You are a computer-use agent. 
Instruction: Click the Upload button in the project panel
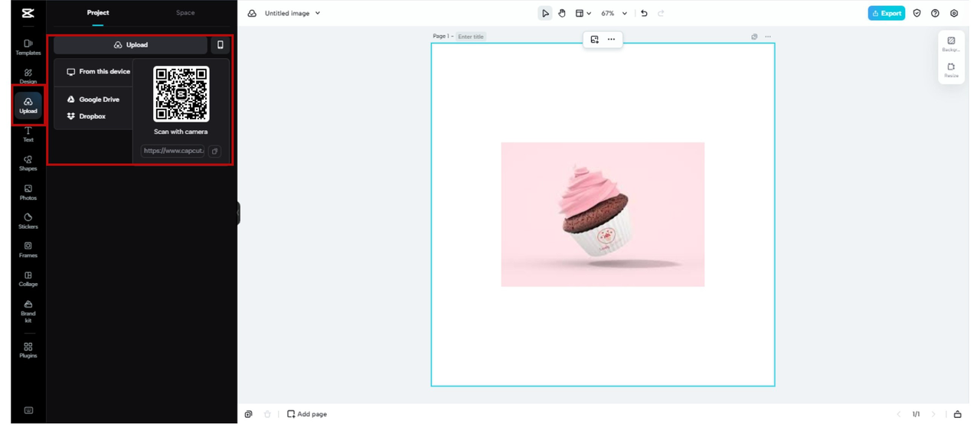tap(130, 45)
